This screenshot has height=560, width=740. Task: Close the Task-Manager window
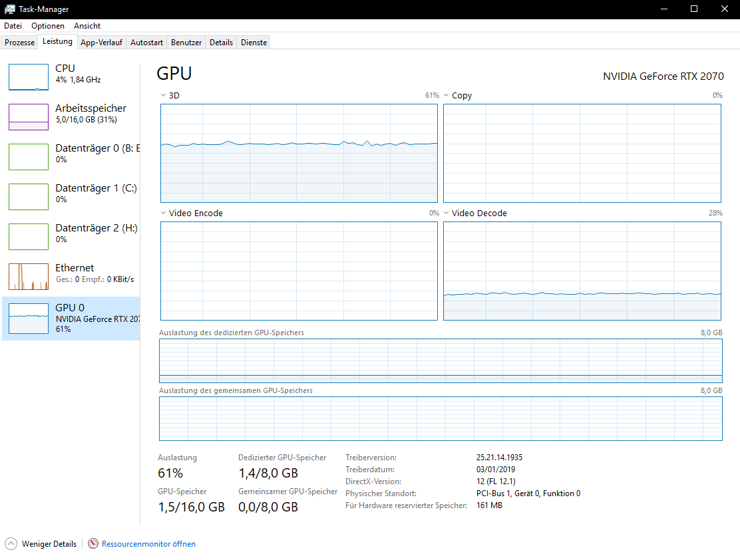[x=725, y=9]
